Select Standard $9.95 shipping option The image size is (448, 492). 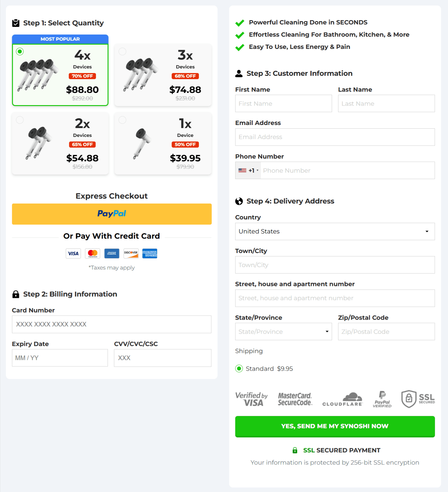[239, 369]
